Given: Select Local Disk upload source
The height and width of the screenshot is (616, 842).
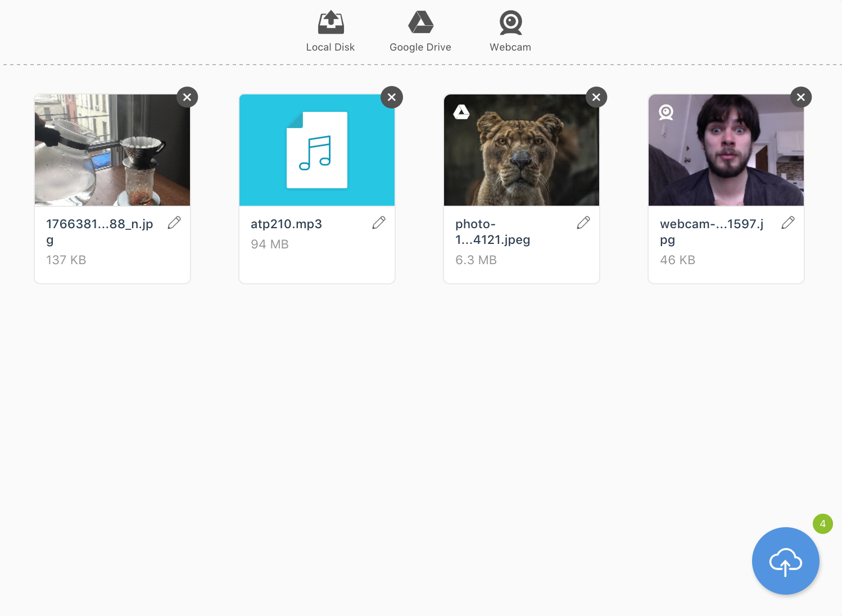Looking at the screenshot, I should coord(331,31).
